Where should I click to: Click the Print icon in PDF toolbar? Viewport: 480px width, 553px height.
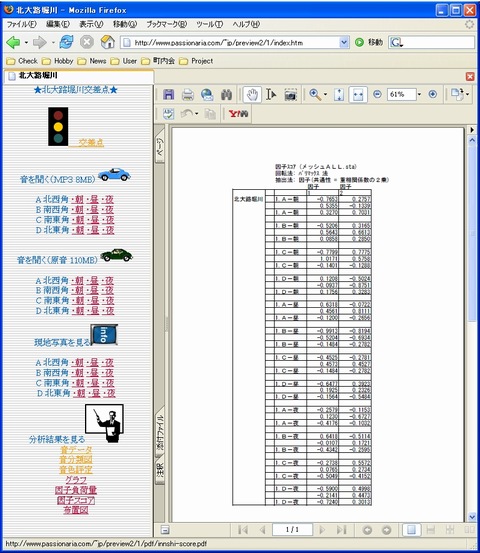188,95
